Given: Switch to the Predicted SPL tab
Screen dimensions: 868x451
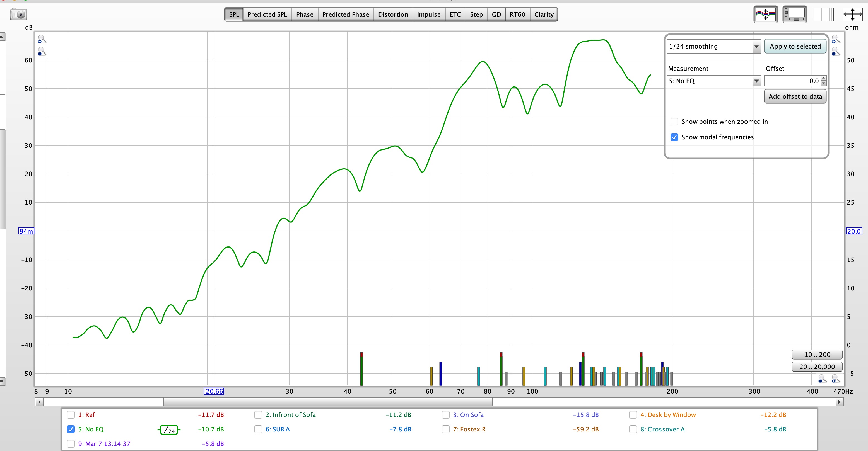Looking at the screenshot, I should [267, 14].
